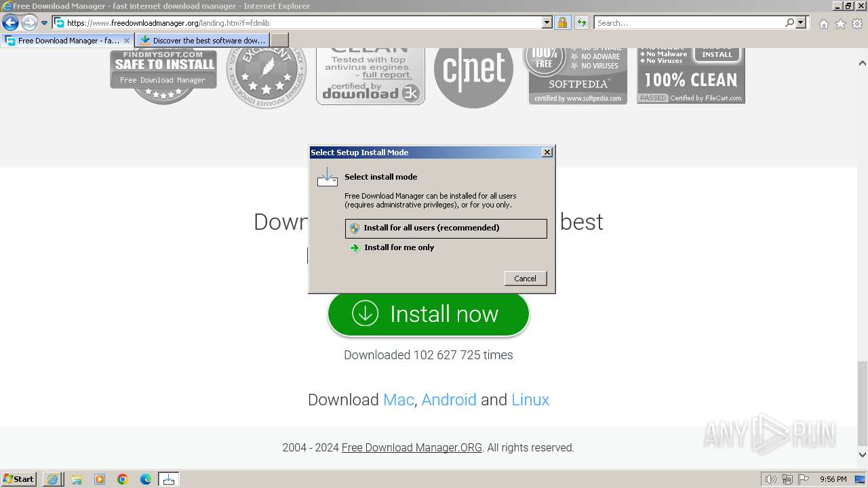The height and width of the screenshot is (488, 868).
Task: Click the shield icon beside all users
Action: (x=355, y=228)
